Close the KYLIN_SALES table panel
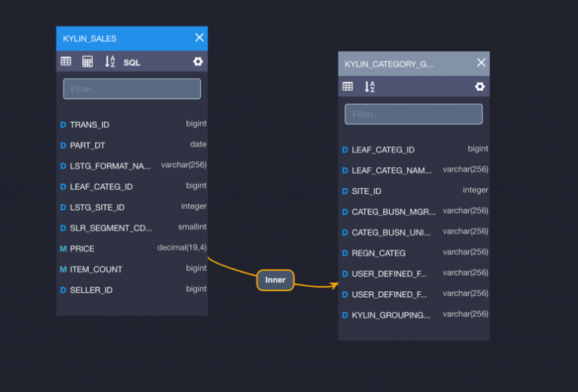The height and width of the screenshot is (392, 578). [x=199, y=38]
